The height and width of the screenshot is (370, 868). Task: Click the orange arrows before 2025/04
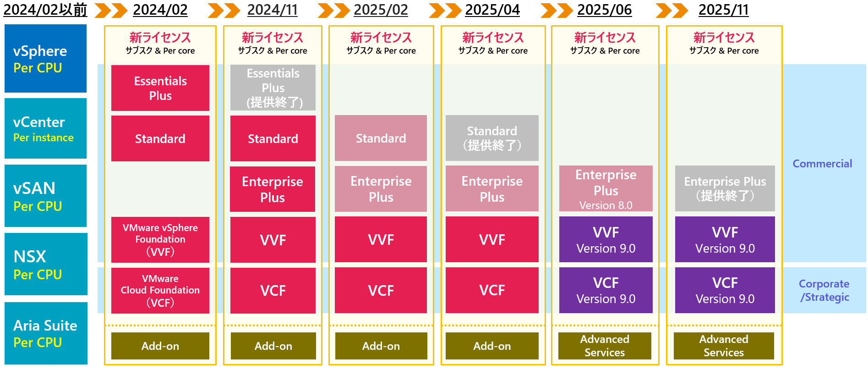pyautogui.click(x=445, y=11)
